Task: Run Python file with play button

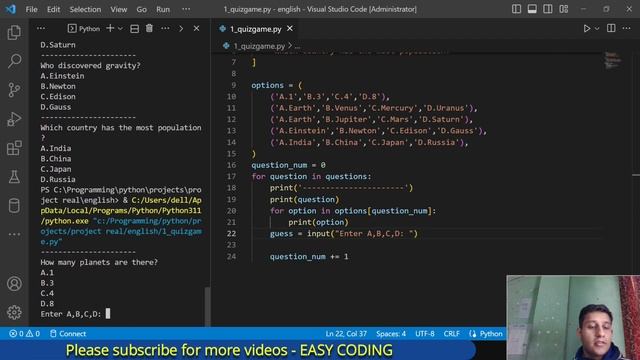Action: coord(587,29)
